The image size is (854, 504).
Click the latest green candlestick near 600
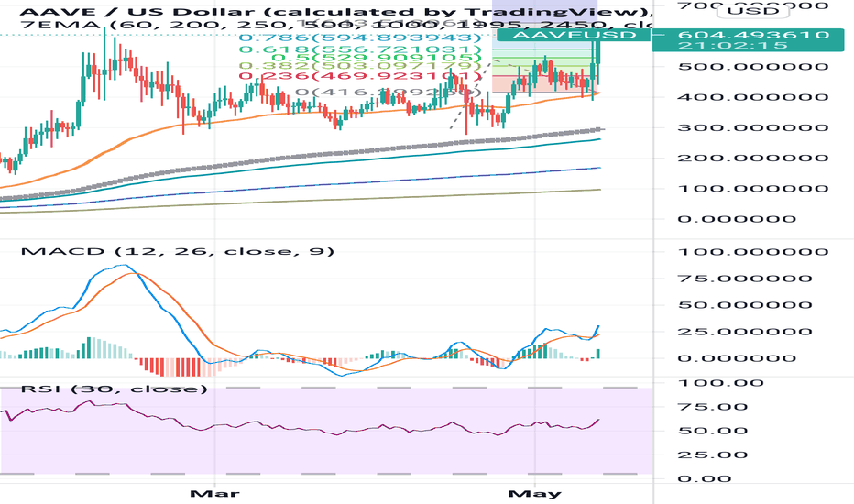click(598, 51)
